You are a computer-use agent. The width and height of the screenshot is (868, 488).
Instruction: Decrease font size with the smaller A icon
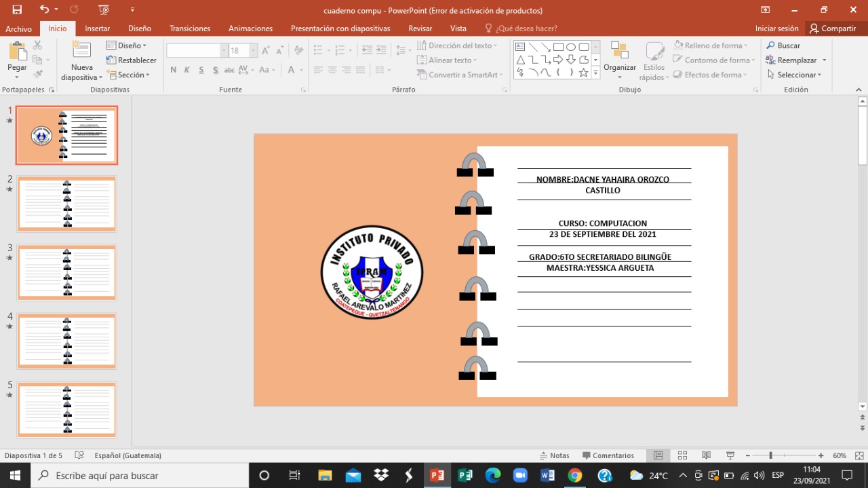280,51
